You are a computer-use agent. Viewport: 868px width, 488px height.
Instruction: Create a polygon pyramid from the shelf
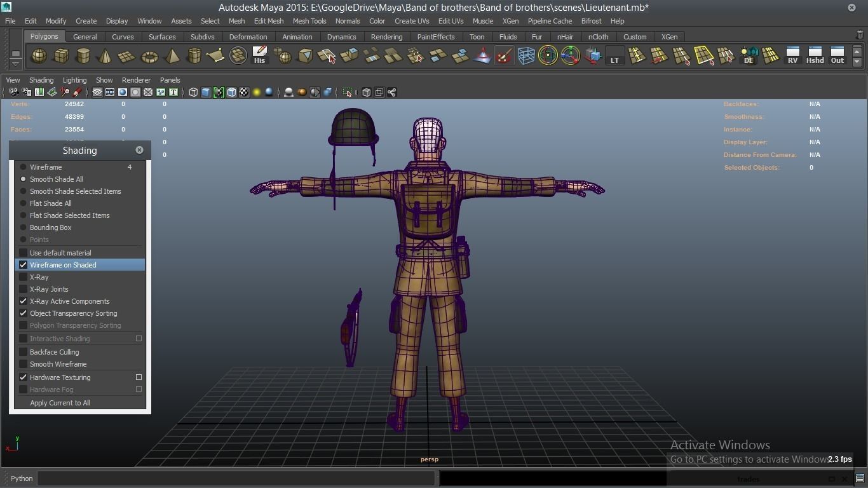pos(172,56)
